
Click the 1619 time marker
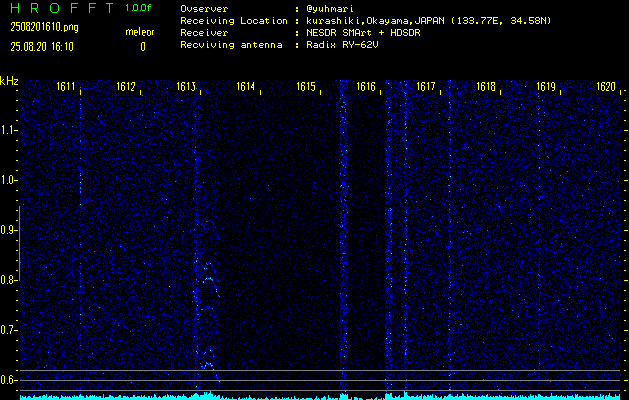pyautogui.click(x=546, y=86)
